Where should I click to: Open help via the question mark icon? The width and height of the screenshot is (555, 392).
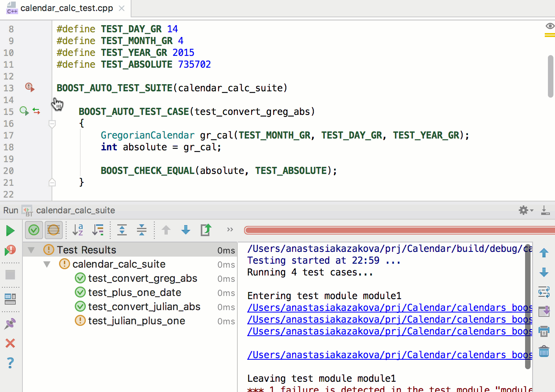[x=10, y=363]
